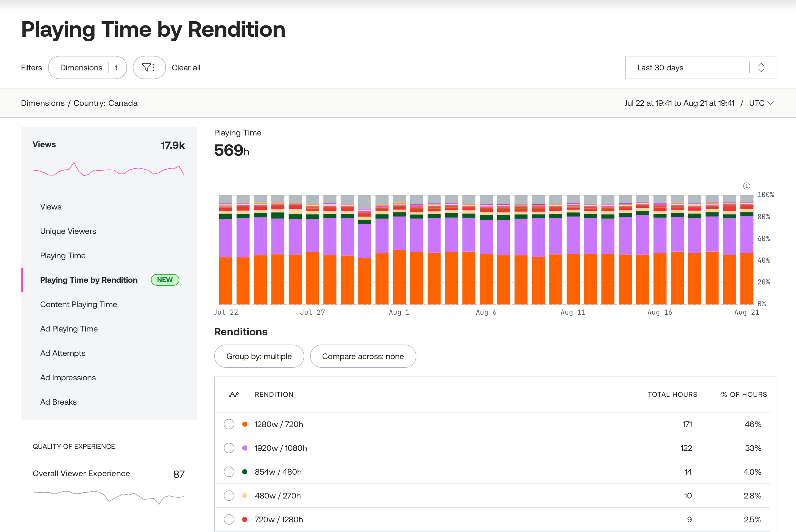Select the 1280w / 720h radio button
796x532 pixels.
pyautogui.click(x=229, y=424)
